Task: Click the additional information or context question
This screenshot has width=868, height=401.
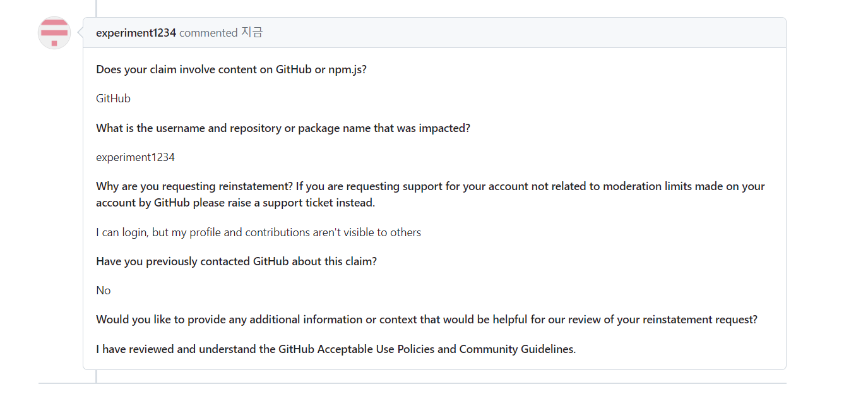Action: tap(426, 320)
